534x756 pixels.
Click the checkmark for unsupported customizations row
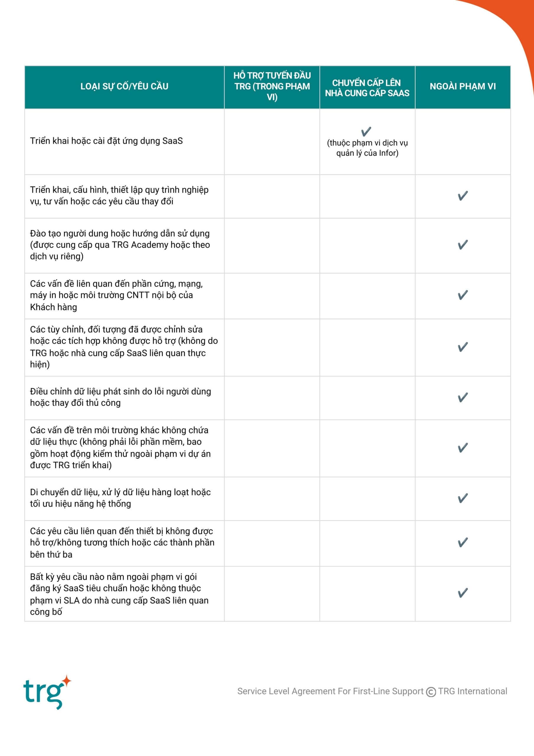coord(463,347)
